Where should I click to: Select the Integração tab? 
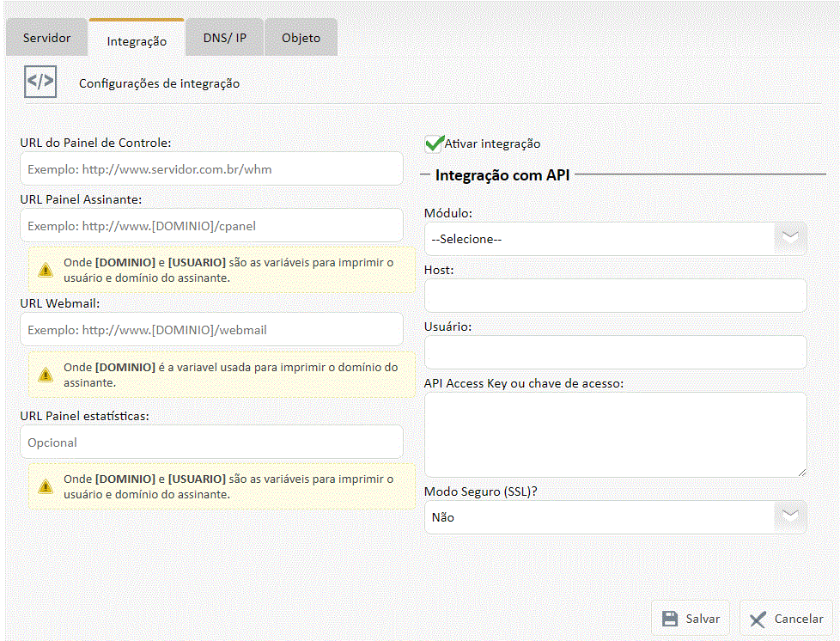(136, 40)
